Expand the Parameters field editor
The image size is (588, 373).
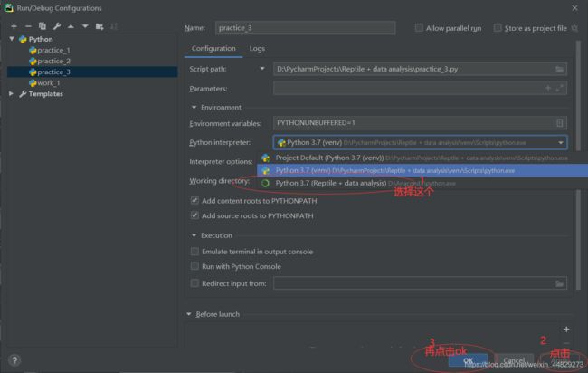tap(559, 89)
